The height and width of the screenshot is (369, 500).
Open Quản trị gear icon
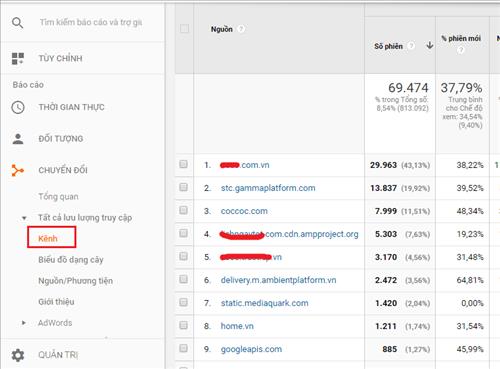[18, 355]
